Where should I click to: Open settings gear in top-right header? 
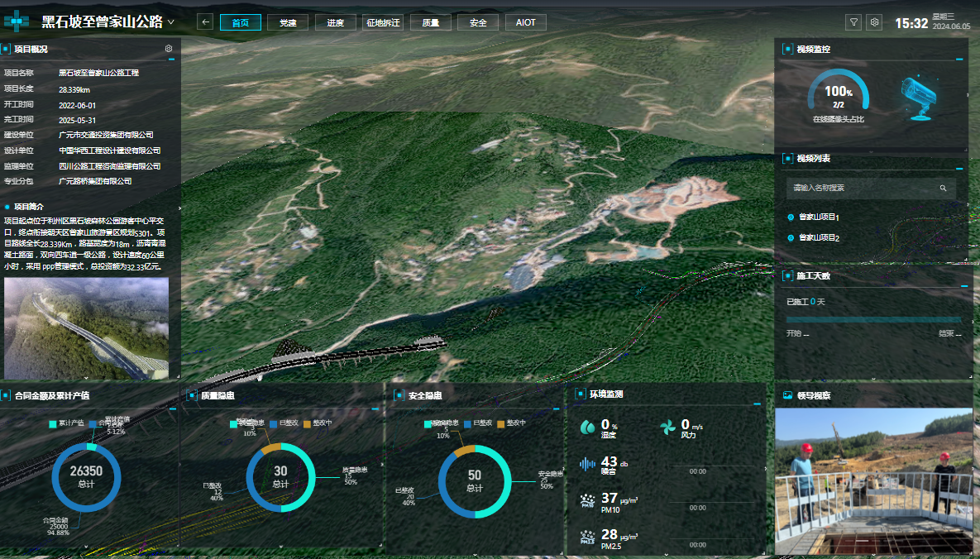tap(873, 22)
